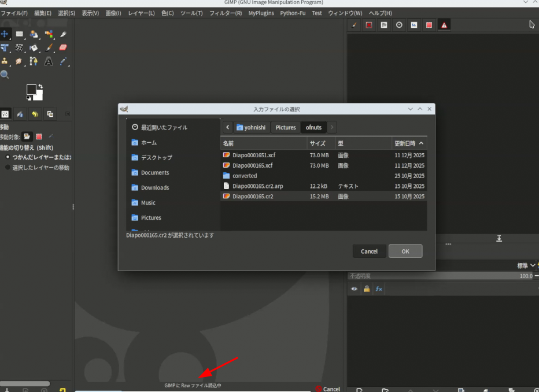Go back with path bar left arrow
This screenshot has width=539, height=392.
pos(227,127)
